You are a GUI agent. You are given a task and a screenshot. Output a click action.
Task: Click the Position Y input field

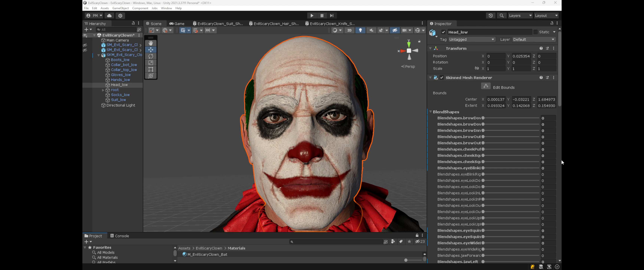tap(521, 56)
